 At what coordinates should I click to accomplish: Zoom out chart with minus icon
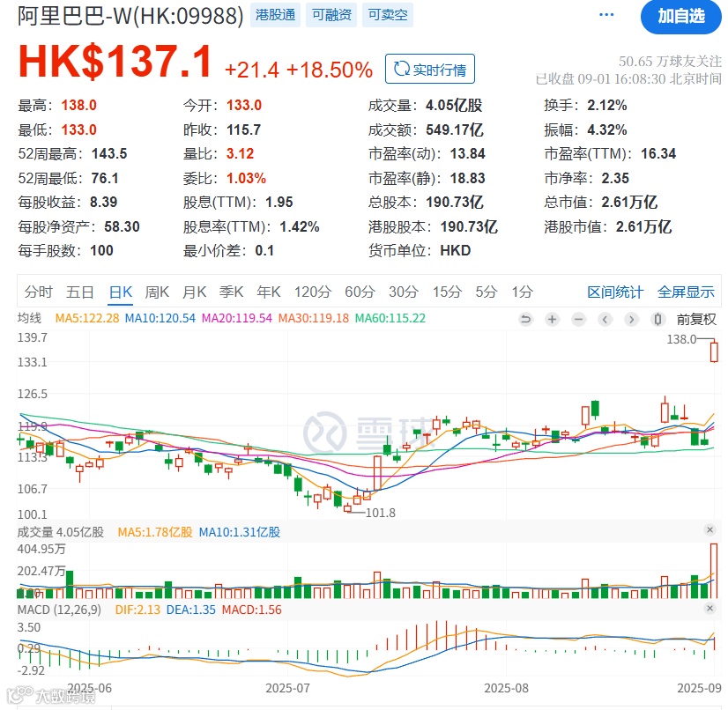(578, 319)
